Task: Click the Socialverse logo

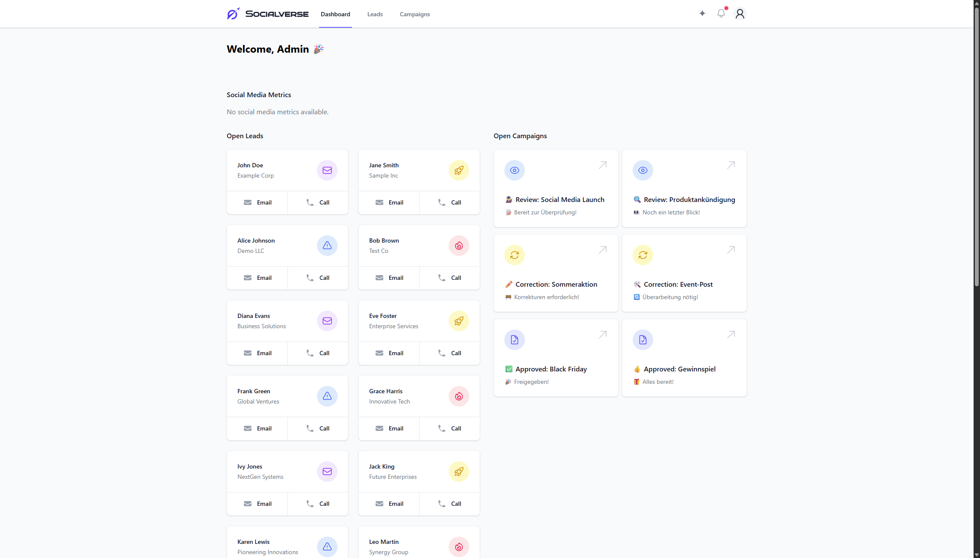Action: [268, 14]
